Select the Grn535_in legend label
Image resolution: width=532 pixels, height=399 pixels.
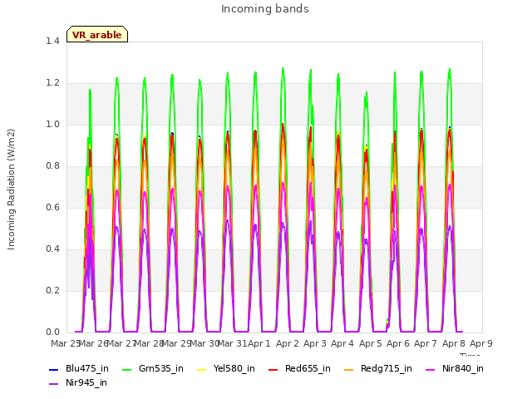coord(161,368)
